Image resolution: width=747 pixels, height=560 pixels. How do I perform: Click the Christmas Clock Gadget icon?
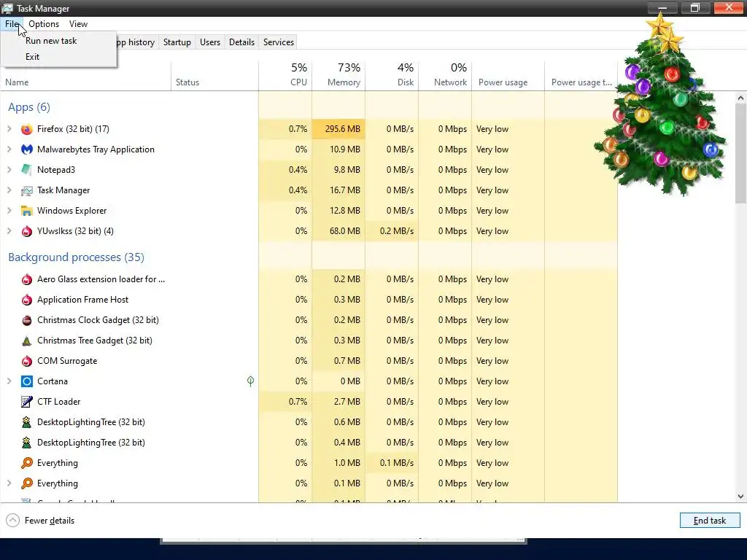27,321
